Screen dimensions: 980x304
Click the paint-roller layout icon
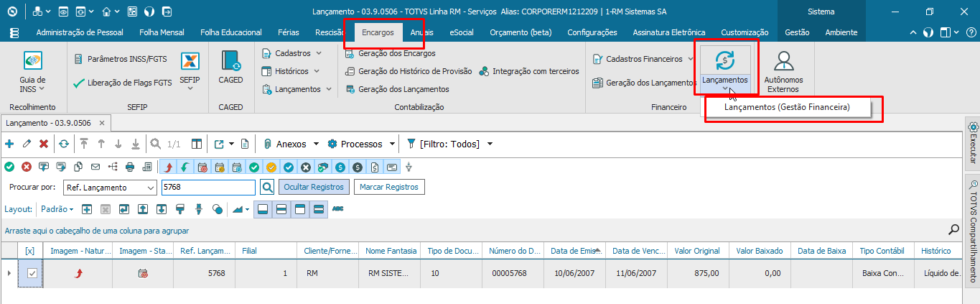tap(180, 209)
